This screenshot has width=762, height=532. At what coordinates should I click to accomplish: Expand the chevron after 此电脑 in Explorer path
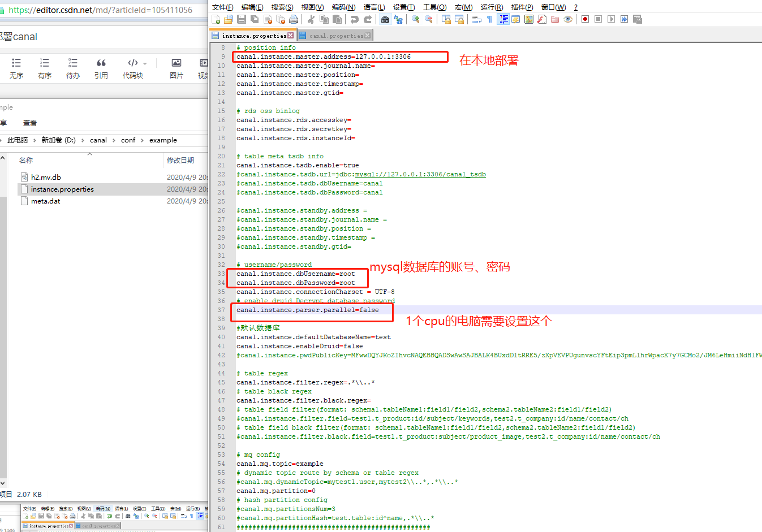click(35, 140)
